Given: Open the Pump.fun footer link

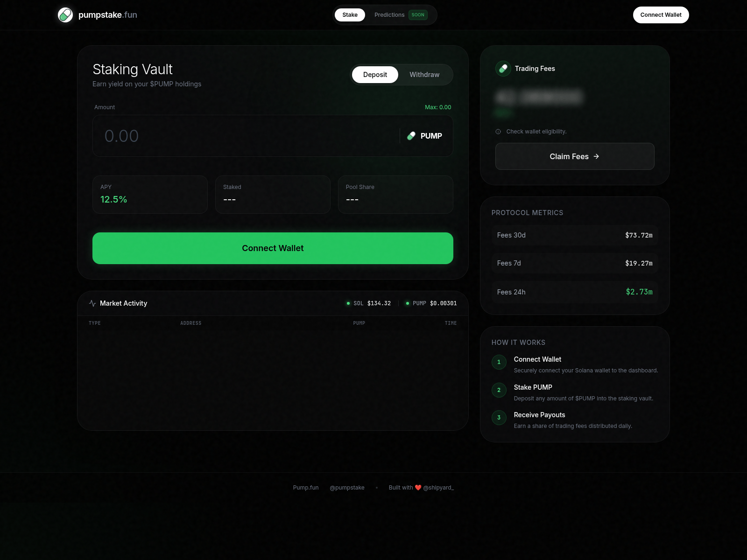Looking at the screenshot, I should click(x=306, y=488).
